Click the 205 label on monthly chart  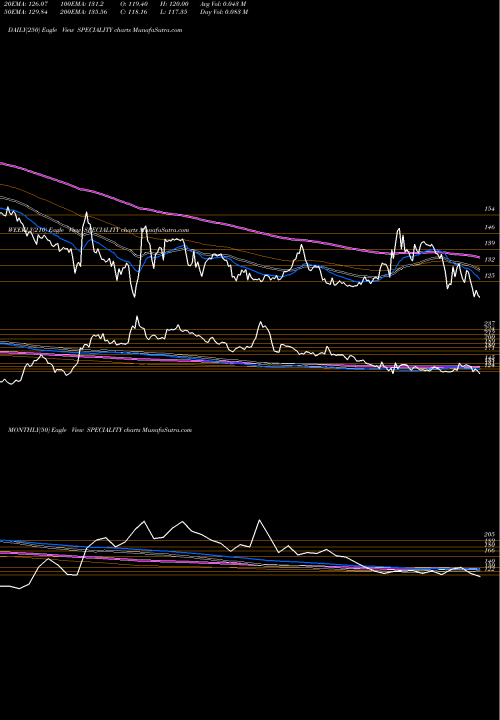489,534
